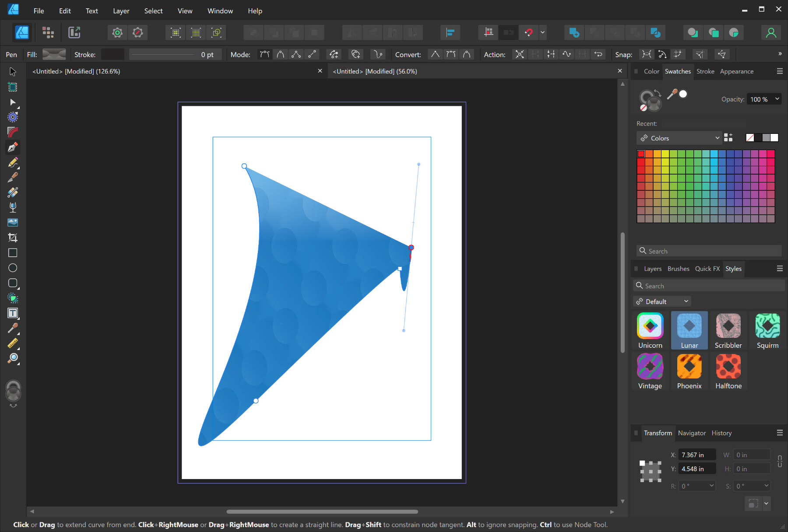This screenshot has height=532, width=788.
Task: Toggle snapping magnet in toolbar
Action: 529,32
